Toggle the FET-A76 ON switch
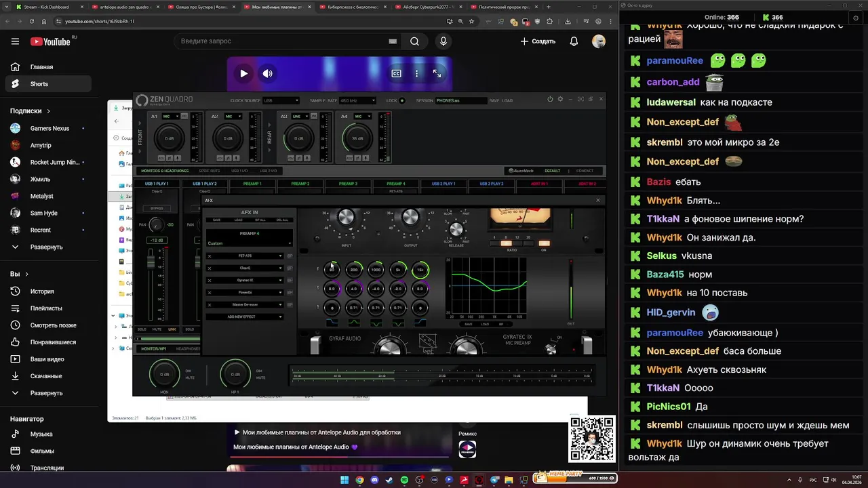The image size is (868, 488). (544, 243)
